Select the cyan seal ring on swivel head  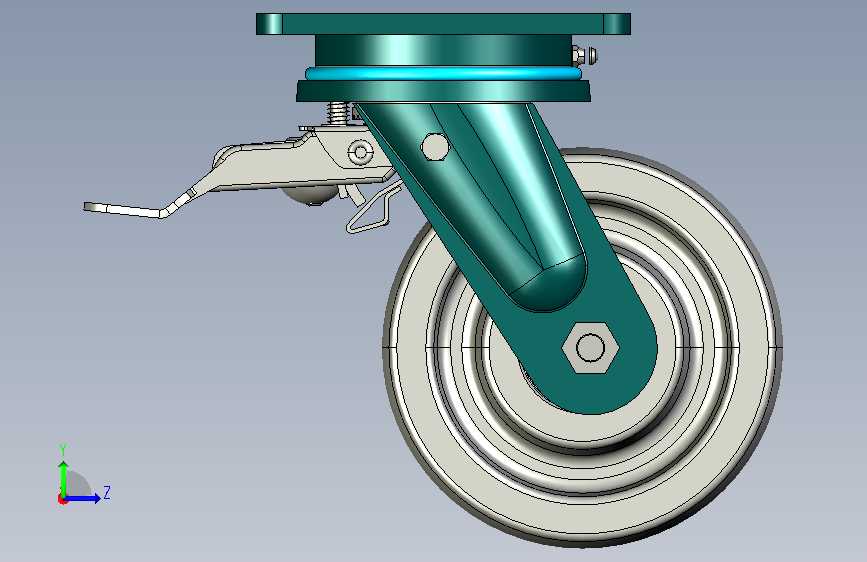(443, 74)
